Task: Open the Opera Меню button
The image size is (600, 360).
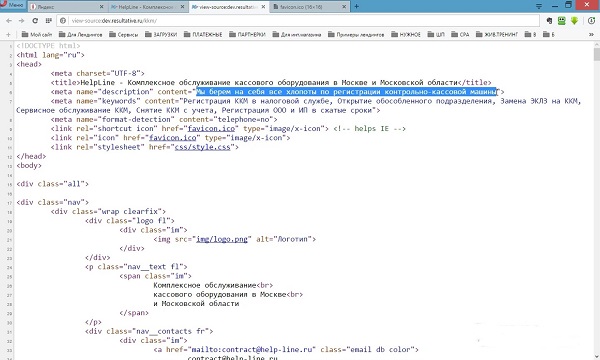Action: 12,5
